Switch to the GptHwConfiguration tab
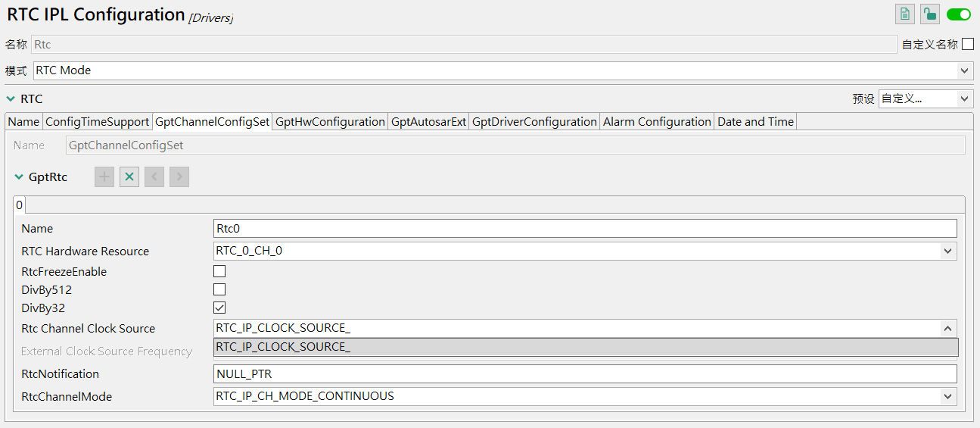The width and height of the screenshot is (980, 428). click(330, 122)
